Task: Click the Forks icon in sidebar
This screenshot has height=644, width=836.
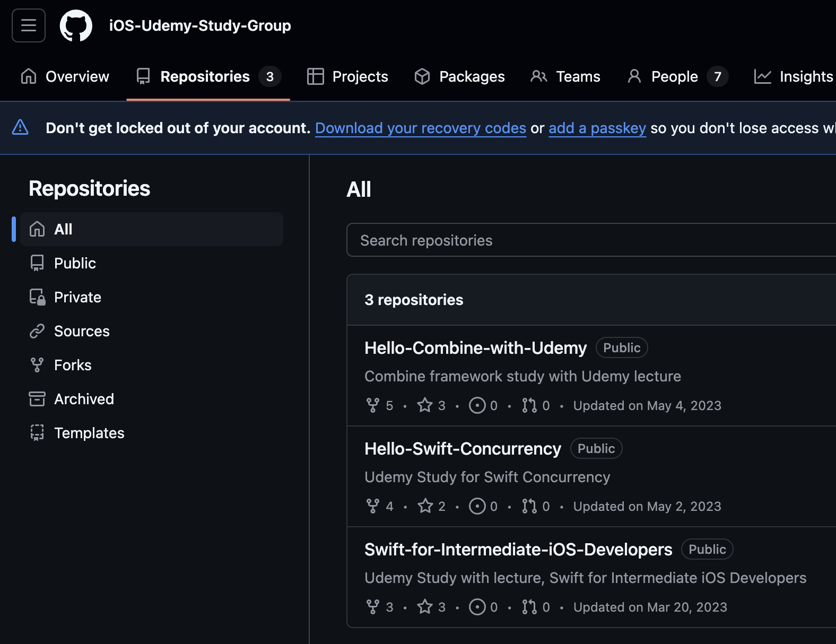Action: coord(37,365)
